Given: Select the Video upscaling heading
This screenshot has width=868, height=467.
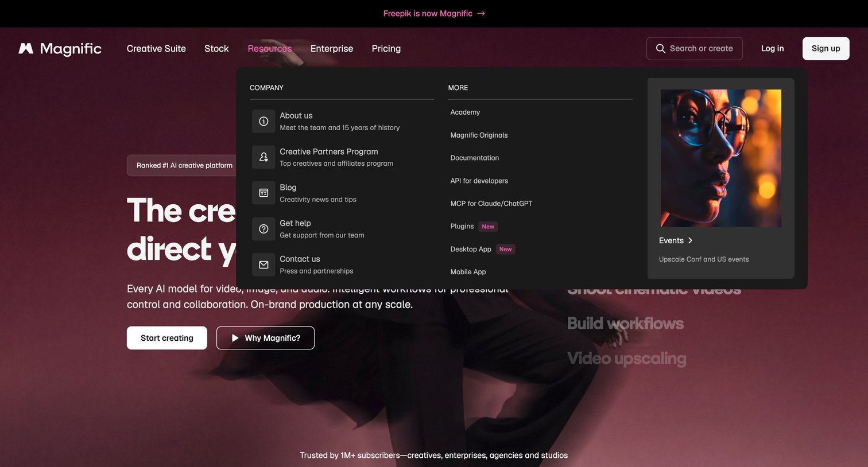Looking at the screenshot, I should coord(626,359).
